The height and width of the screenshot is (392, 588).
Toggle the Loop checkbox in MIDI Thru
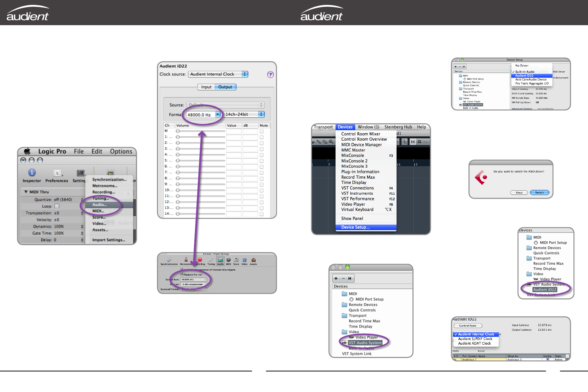click(x=57, y=206)
